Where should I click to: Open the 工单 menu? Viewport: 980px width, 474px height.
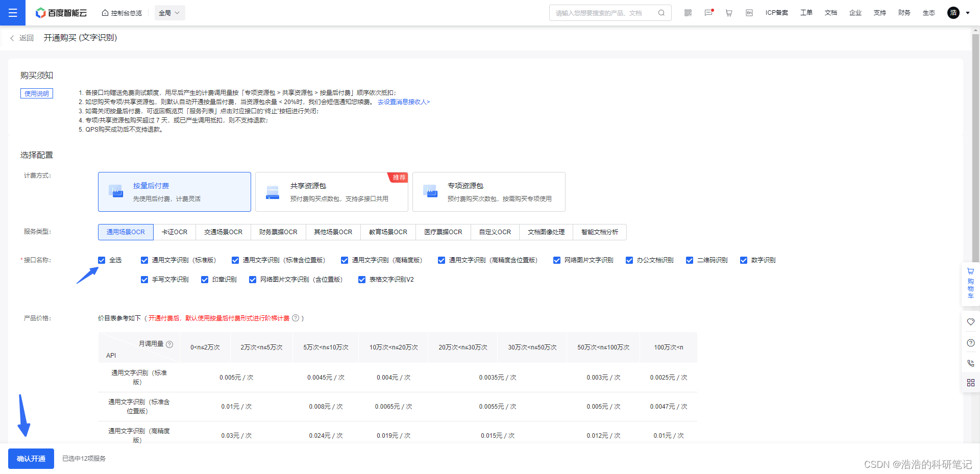pyautogui.click(x=806, y=13)
